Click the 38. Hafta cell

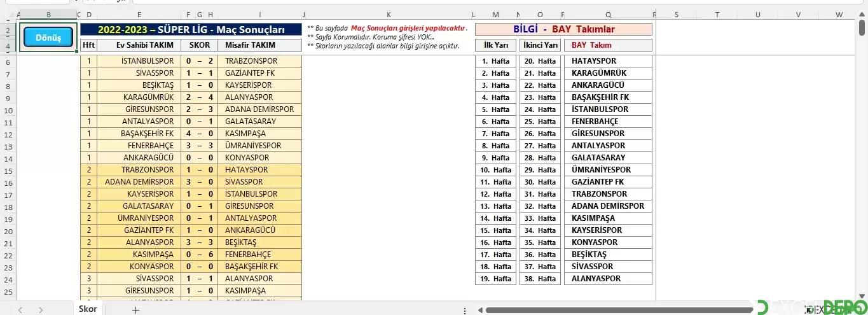point(540,279)
